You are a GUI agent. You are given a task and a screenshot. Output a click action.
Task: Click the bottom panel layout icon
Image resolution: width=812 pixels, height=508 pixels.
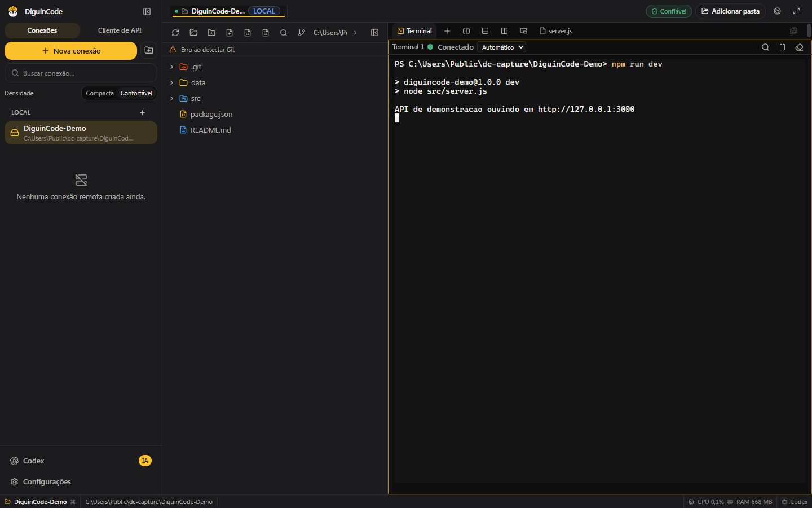click(x=485, y=31)
